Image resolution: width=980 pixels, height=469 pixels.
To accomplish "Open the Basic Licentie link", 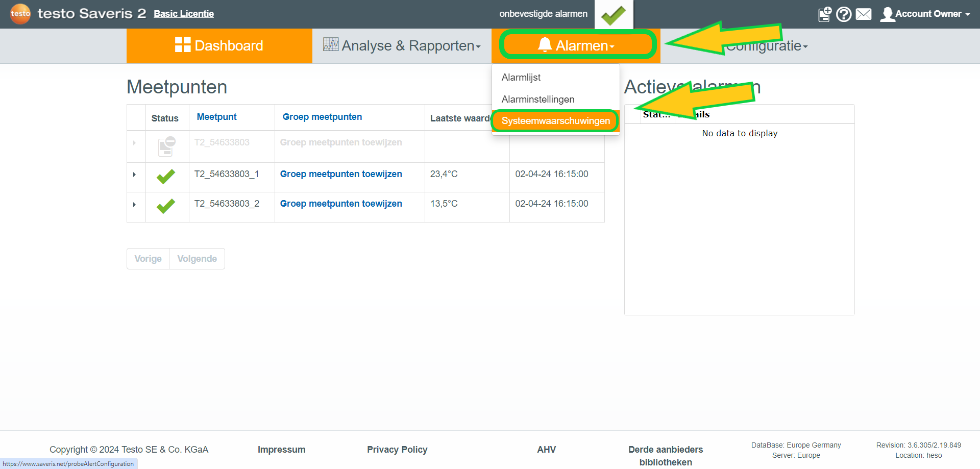I will click(184, 14).
